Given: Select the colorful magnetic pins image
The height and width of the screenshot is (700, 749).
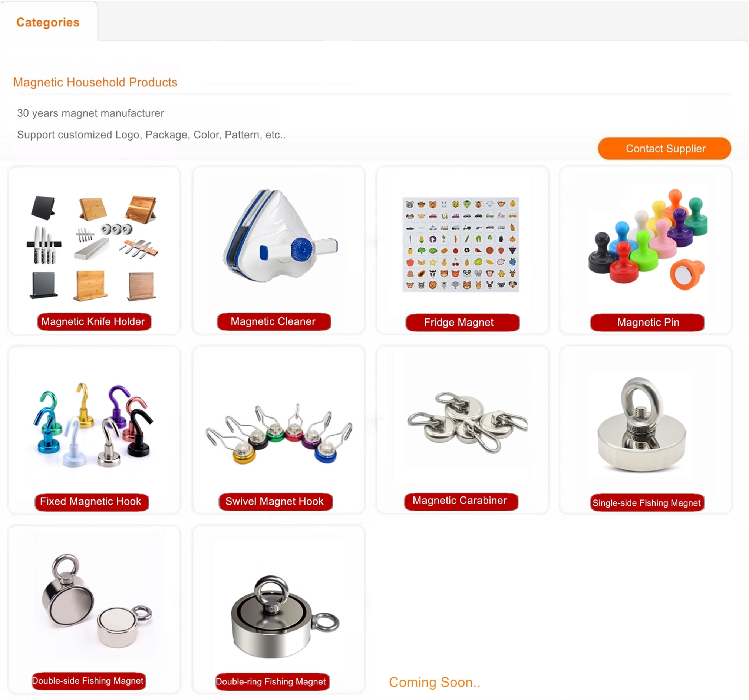Looking at the screenshot, I should click(648, 239).
